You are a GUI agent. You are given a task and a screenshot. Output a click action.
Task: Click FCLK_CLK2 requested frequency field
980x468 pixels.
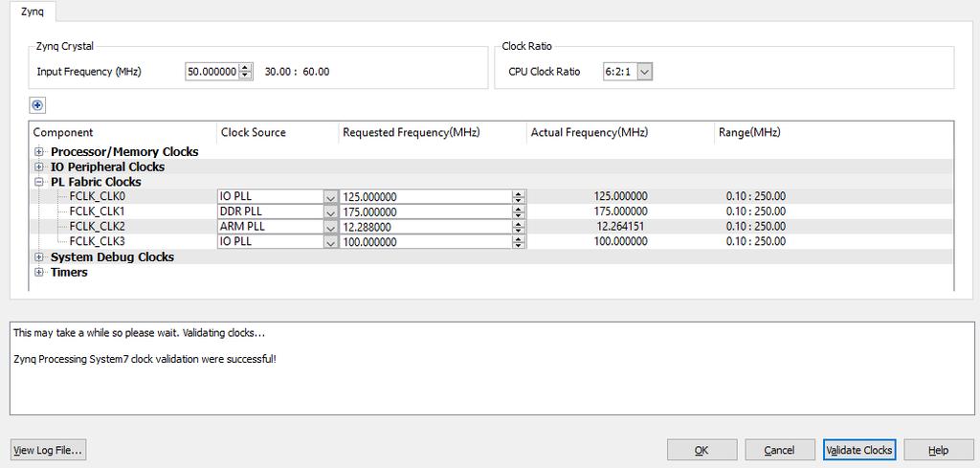(x=426, y=226)
